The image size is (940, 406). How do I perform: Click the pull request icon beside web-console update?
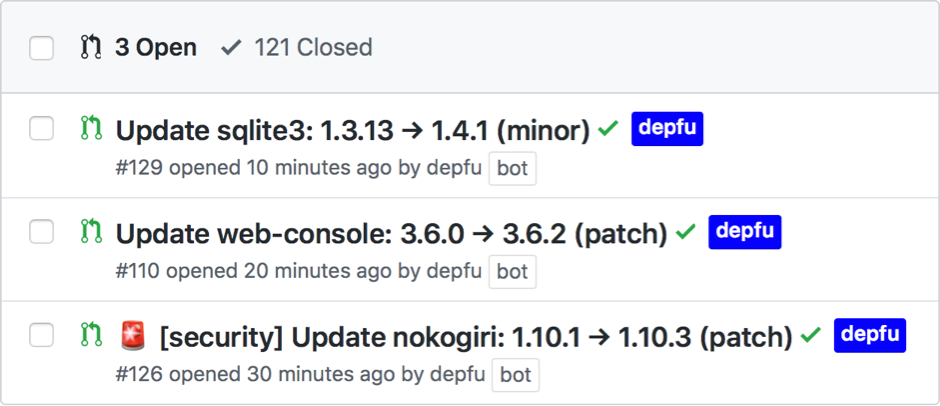[x=91, y=232]
